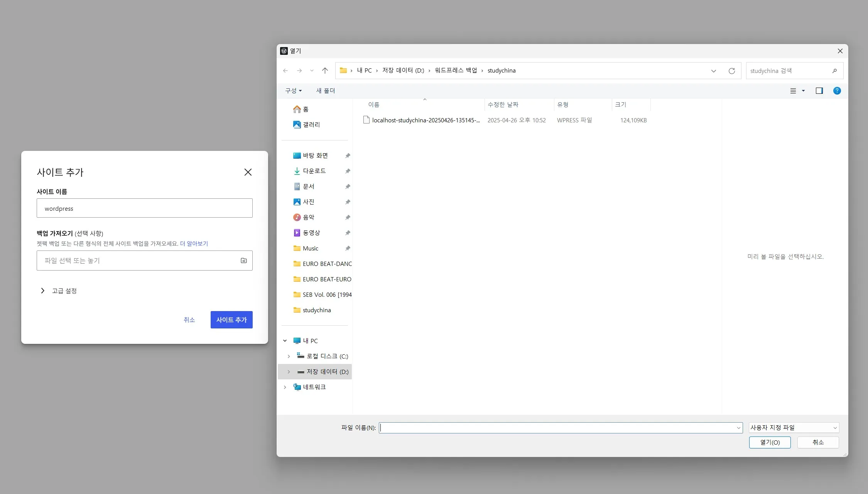The image size is (868, 494).
Task: Expand the address bar history dropdown
Action: (x=713, y=71)
